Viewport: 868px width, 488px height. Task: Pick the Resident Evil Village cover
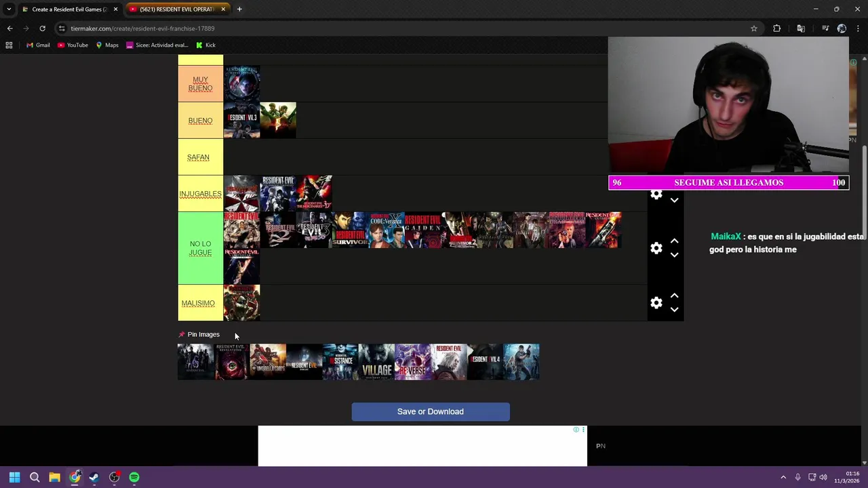pyautogui.click(x=376, y=362)
